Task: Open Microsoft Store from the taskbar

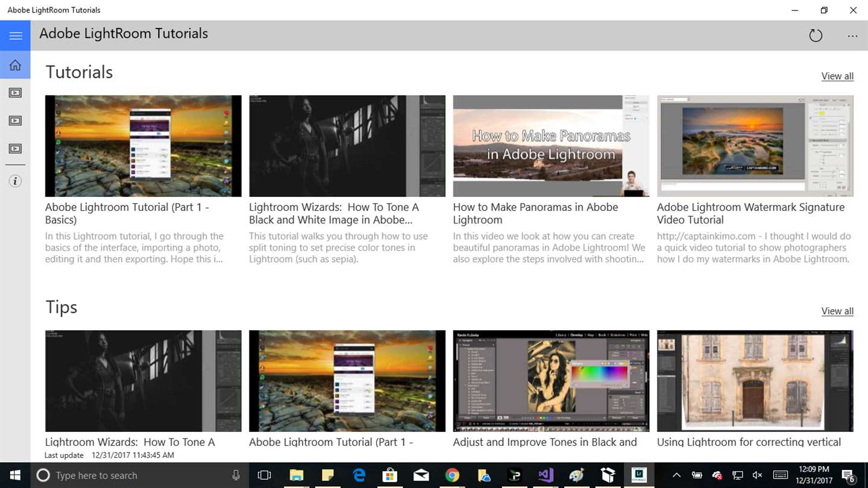Action: tap(391, 475)
